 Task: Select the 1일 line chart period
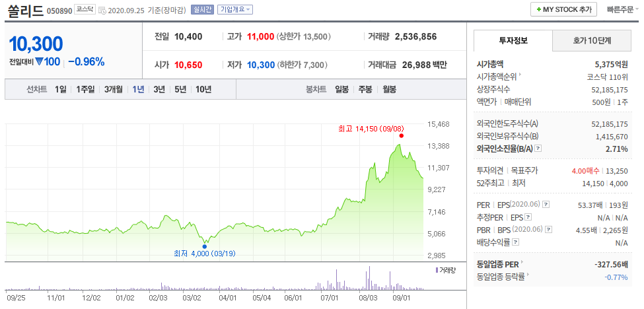(x=60, y=89)
